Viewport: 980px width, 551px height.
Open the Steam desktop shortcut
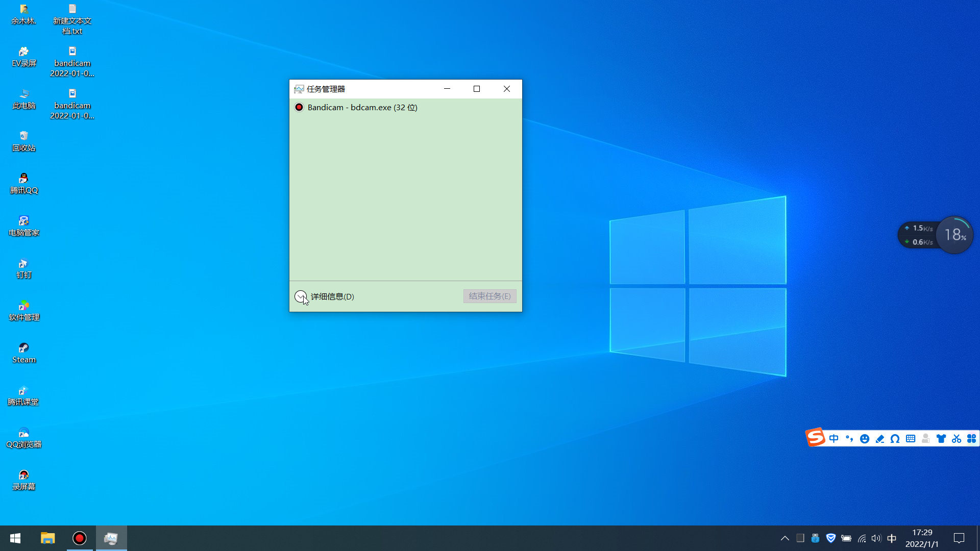pos(24,353)
